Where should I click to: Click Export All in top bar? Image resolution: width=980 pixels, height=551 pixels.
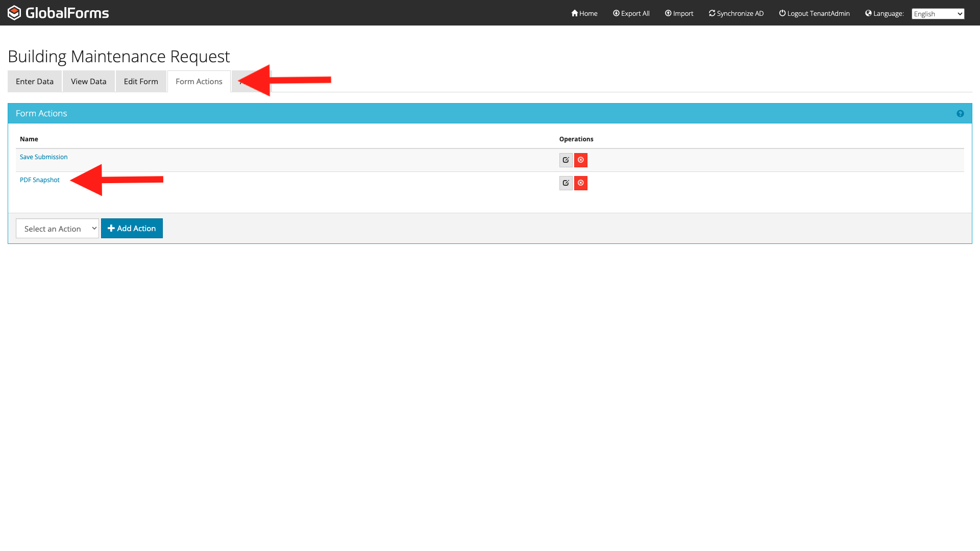pyautogui.click(x=631, y=13)
